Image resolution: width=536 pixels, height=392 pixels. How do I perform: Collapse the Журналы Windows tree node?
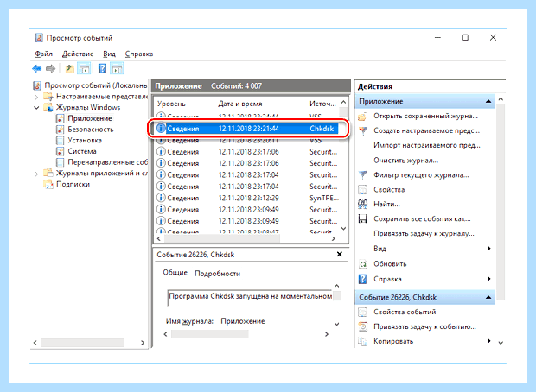click(36, 108)
